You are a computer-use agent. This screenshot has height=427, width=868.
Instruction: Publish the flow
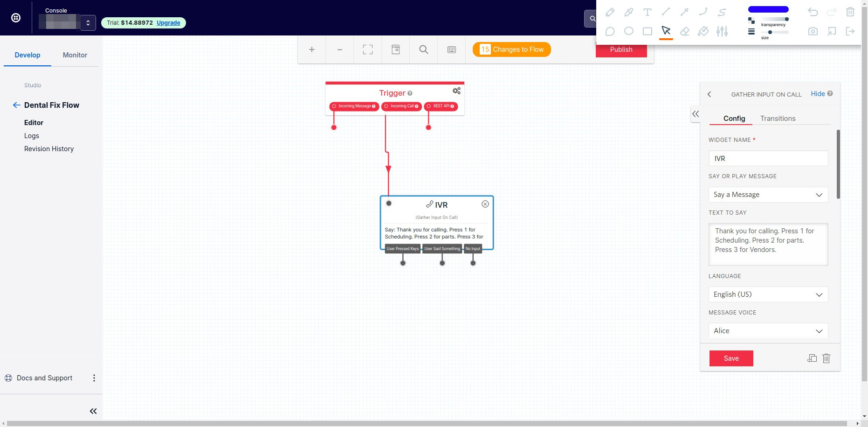(x=621, y=49)
